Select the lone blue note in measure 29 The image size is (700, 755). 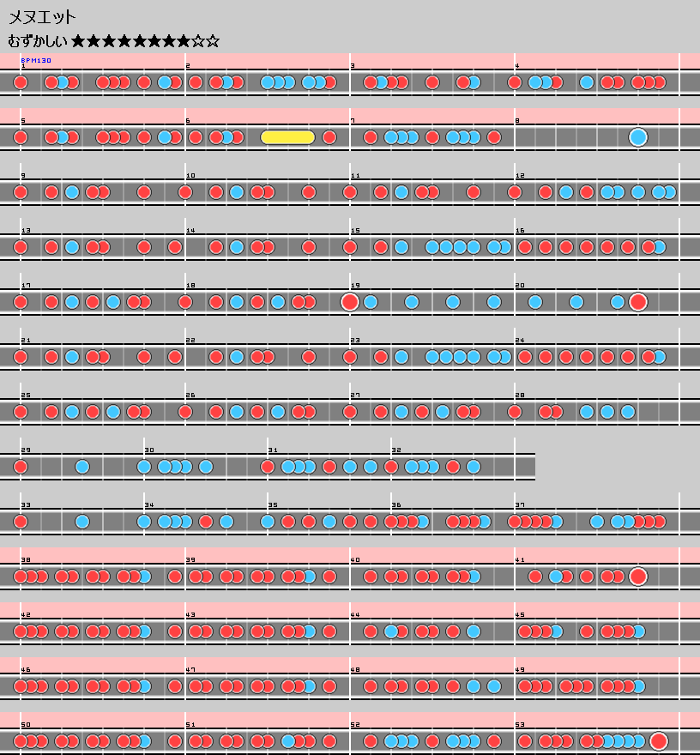pos(82,467)
